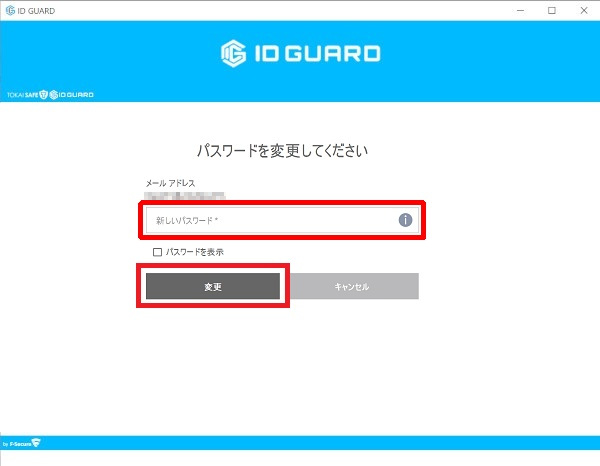Click the 変更 button
Image resolution: width=600 pixels, height=466 pixels.
click(x=213, y=286)
